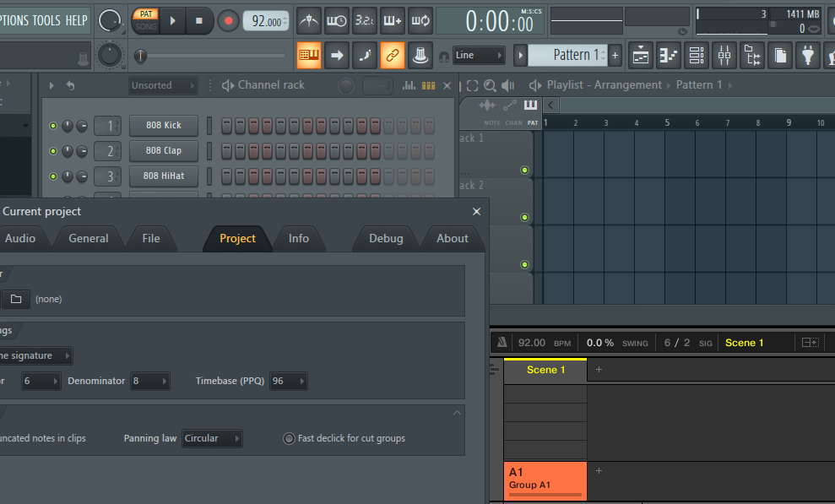The height and width of the screenshot is (504, 835).
Task: Click the stamp tool icon
Action: coord(420,56)
